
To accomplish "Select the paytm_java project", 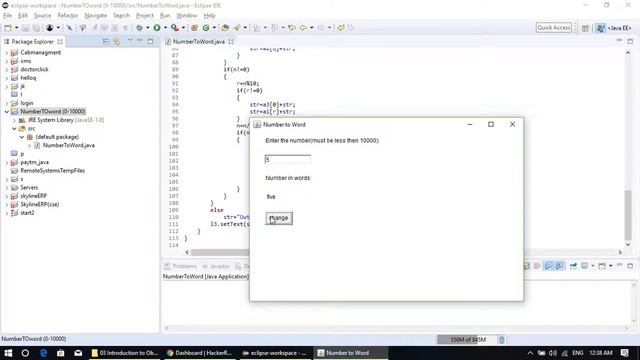I will tap(34, 162).
